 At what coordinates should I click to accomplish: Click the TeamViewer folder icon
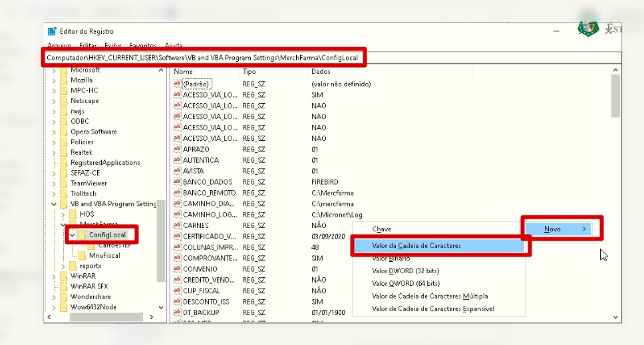(64, 183)
